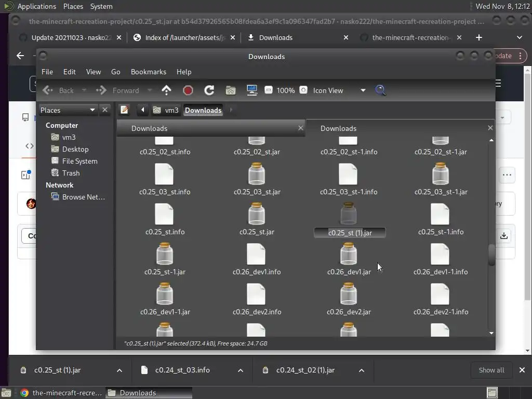Switch to Index of /launcher/assets Chrome tab

tap(184, 37)
